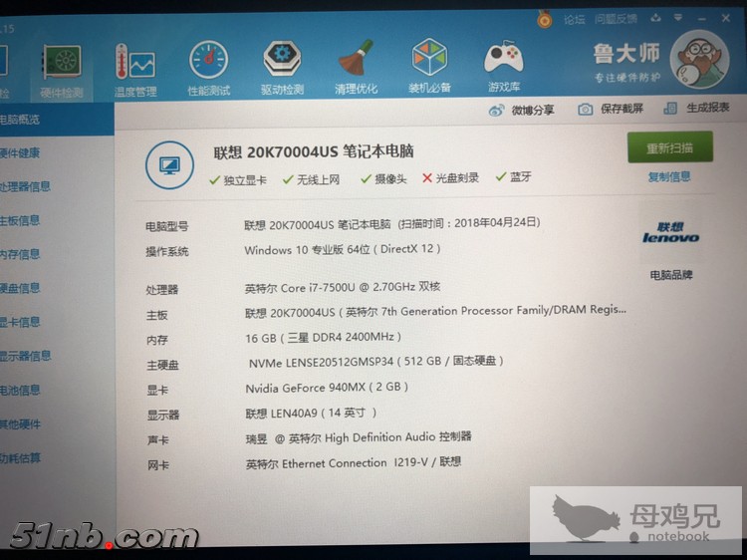Click the Lenovo 联想 brand logo
Image resolution: width=747 pixels, height=560 pixels.
click(x=670, y=232)
